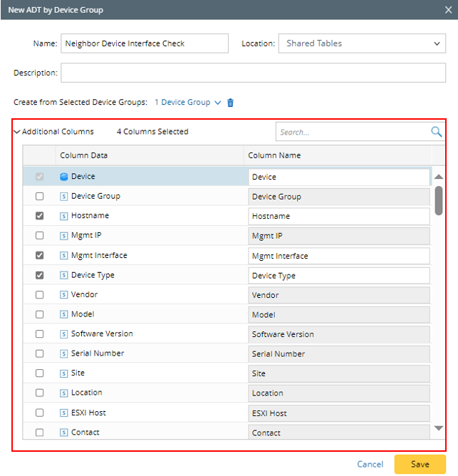Expand the 1 Device Group dropdown
This screenshot has width=458, height=476.
187,103
